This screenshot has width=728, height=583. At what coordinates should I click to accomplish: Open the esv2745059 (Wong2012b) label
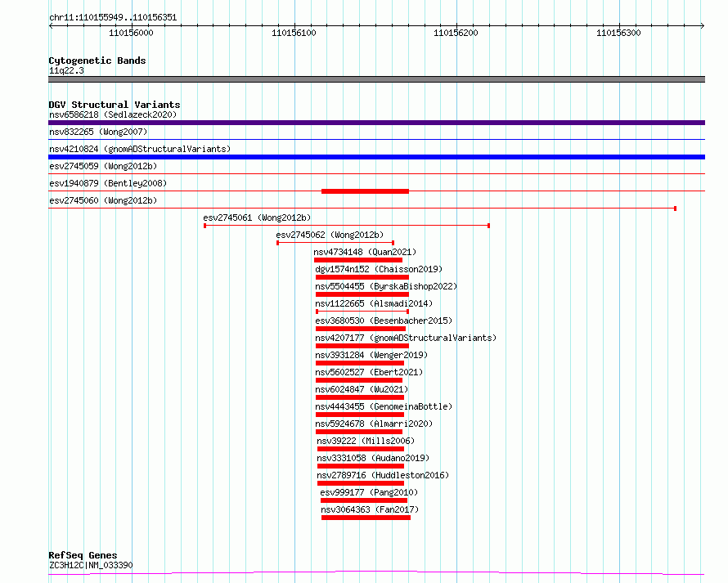pyautogui.click(x=103, y=166)
